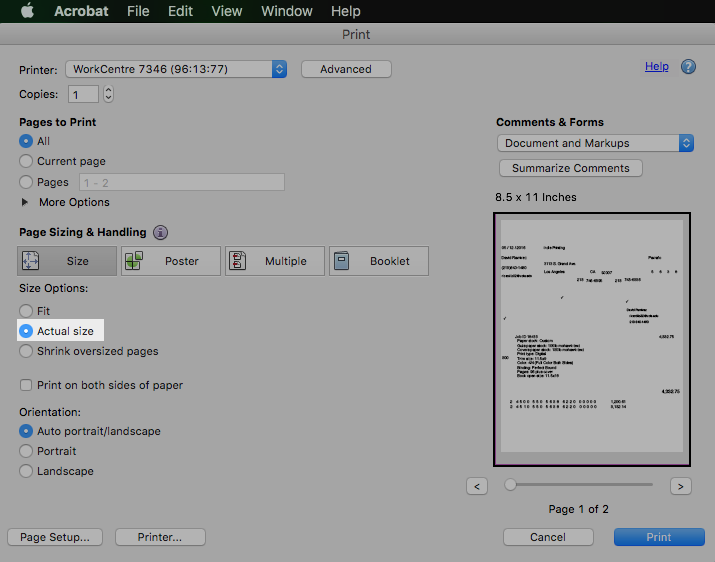Open the Edit menu
Image resolution: width=715 pixels, height=562 pixels.
[x=180, y=11]
